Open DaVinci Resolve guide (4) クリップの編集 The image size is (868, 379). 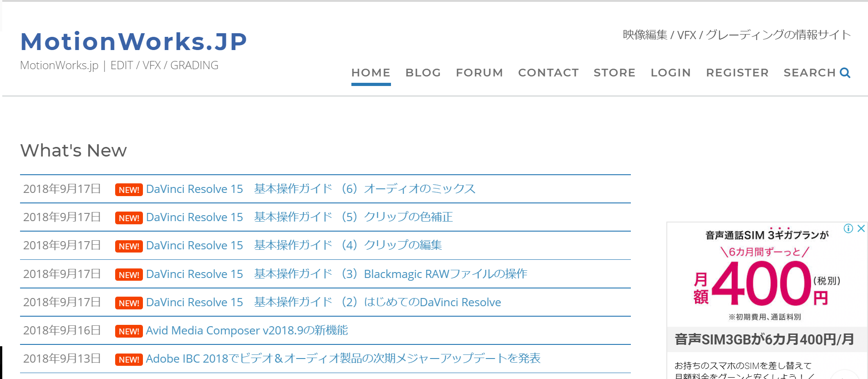294,245
